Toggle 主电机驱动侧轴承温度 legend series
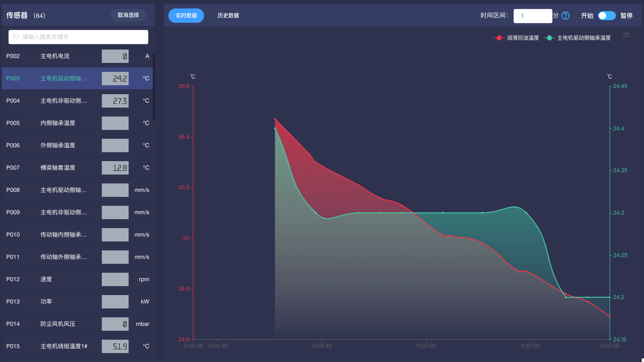644x362 pixels. [x=577, y=38]
